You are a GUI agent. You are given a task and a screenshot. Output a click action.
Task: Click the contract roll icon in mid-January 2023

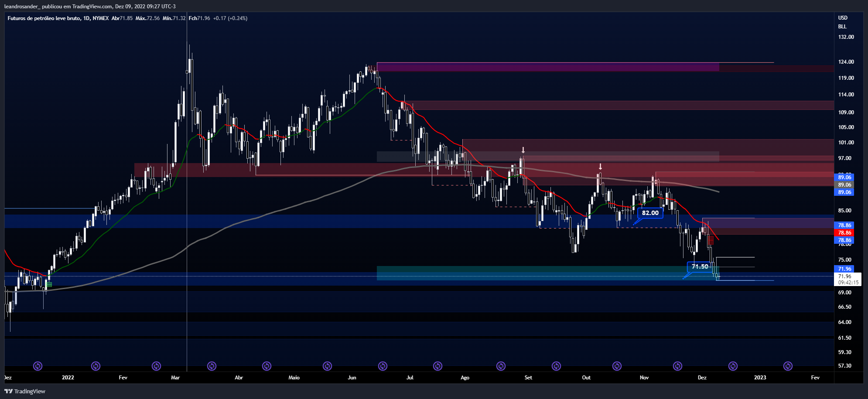pos(788,366)
